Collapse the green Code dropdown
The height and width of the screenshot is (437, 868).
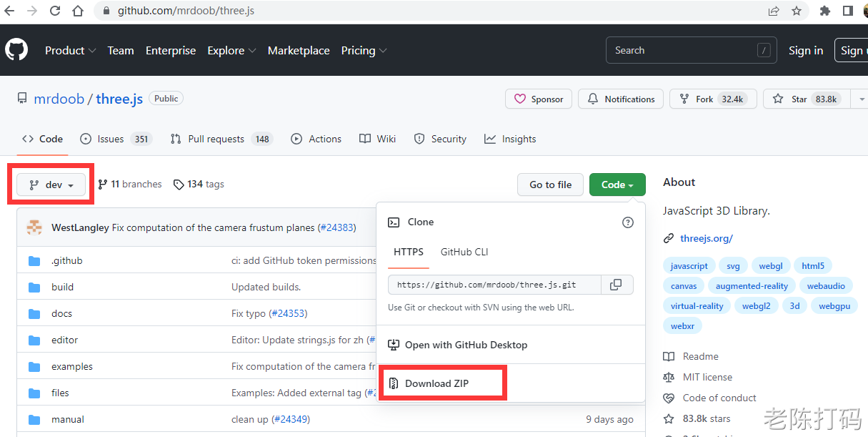pyautogui.click(x=617, y=185)
